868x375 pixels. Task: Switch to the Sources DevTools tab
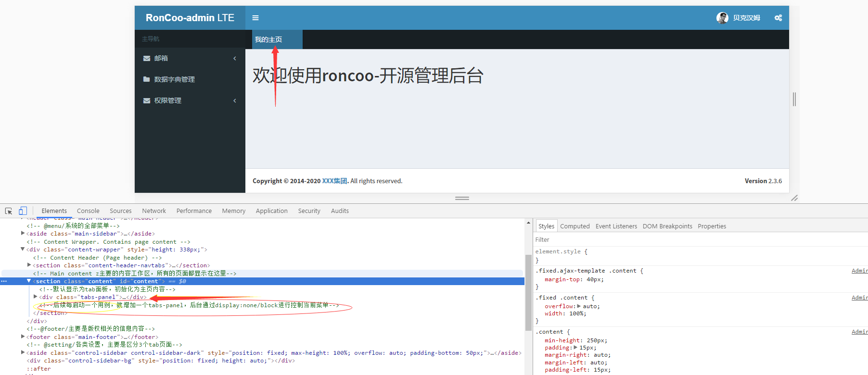coord(120,211)
